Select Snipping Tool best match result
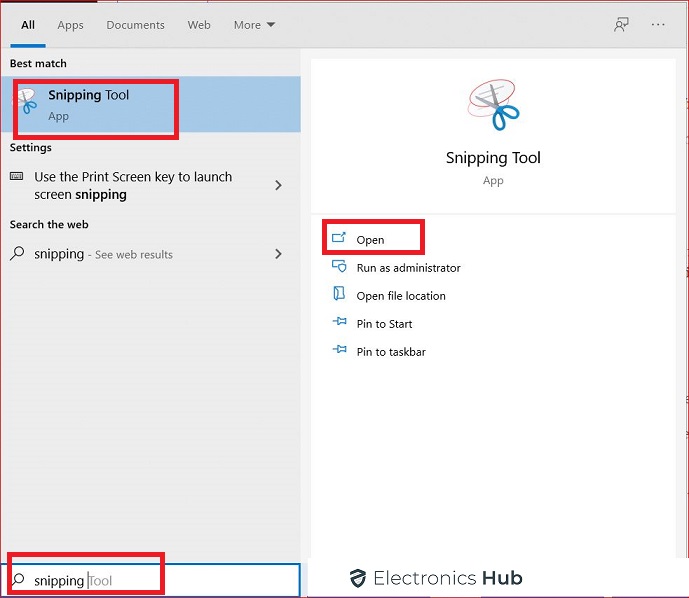 point(151,104)
